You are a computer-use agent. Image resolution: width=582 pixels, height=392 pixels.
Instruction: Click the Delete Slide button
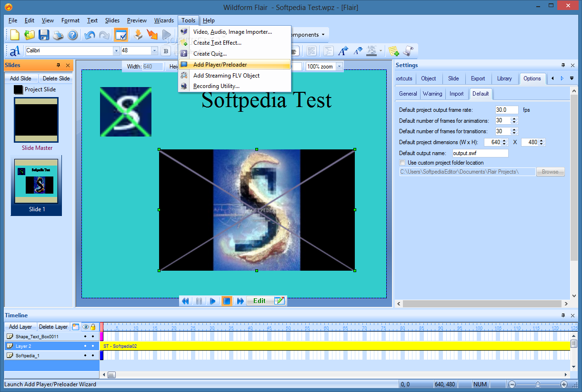click(x=56, y=78)
